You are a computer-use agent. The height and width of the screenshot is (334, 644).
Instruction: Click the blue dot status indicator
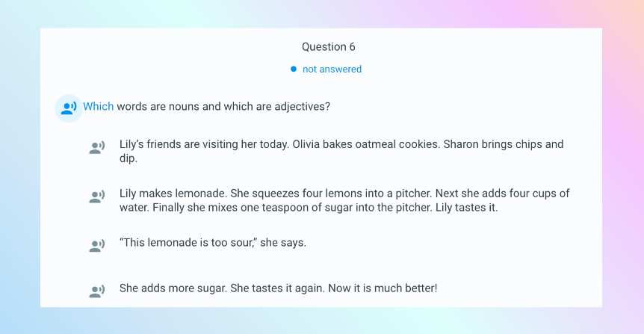(x=294, y=69)
